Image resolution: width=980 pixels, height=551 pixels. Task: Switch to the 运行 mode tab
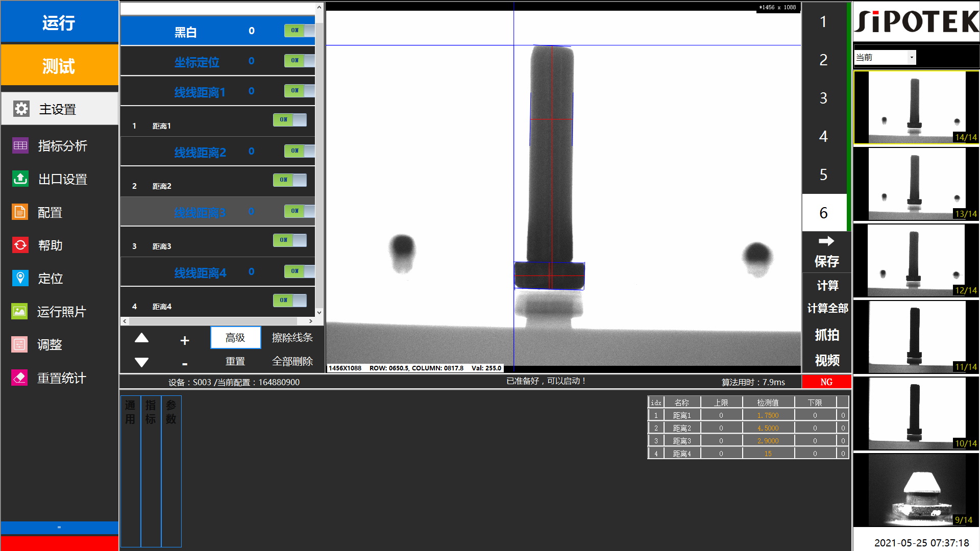tap(59, 22)
